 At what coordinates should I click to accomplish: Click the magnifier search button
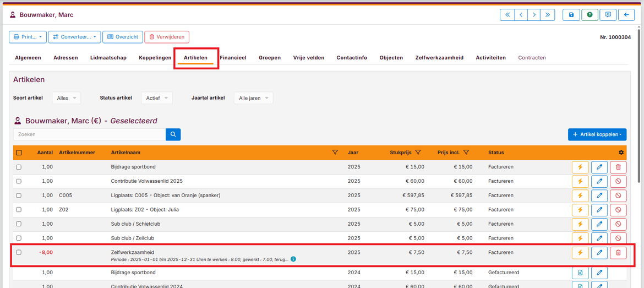pyautogui.click(x=173, y=134)
